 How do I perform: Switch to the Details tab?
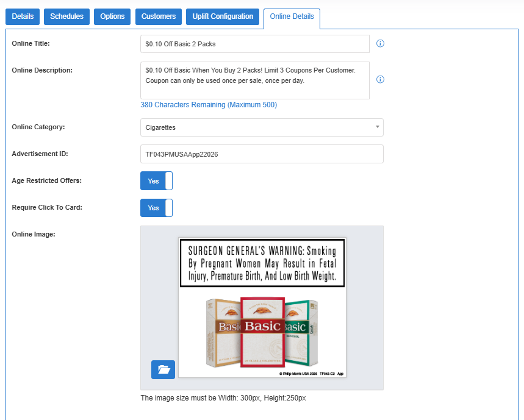point(23,16)
